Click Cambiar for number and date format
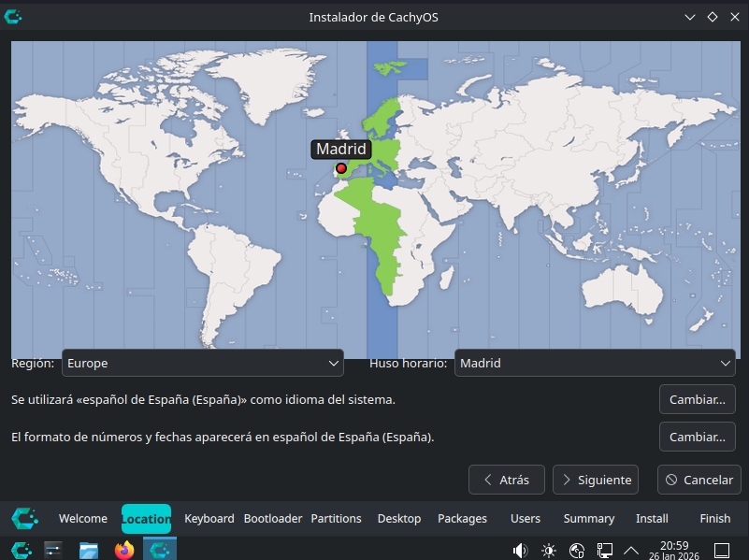 (x=697, y=437)
